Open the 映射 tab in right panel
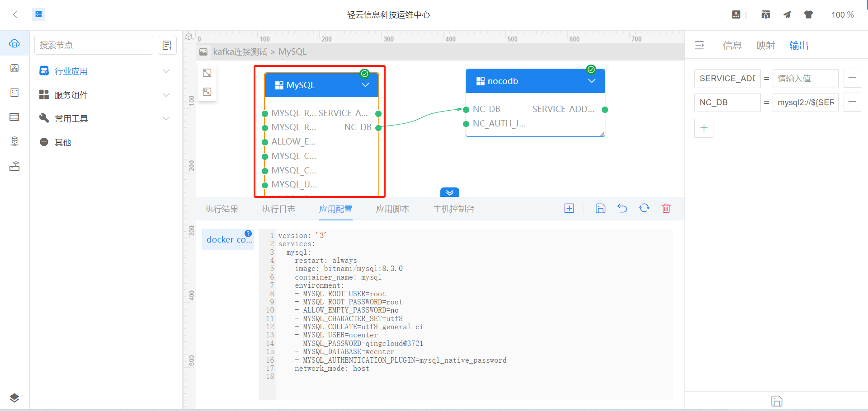 click(766, 45)
